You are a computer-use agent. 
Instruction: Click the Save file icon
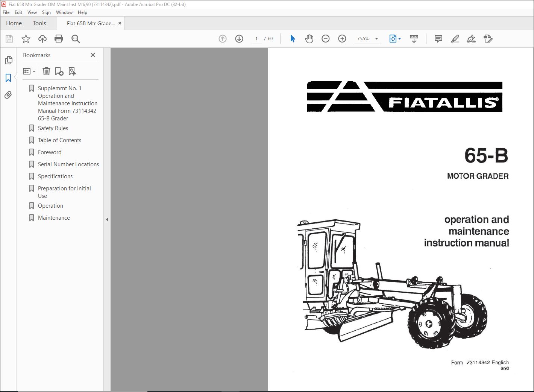[9, 39]
